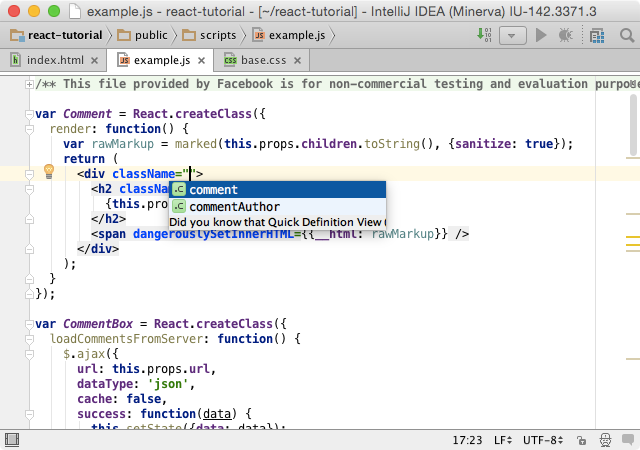Click the Hector inspector icon
The height and width of the screenshot is (450, 640).
(x=605, y=440)
